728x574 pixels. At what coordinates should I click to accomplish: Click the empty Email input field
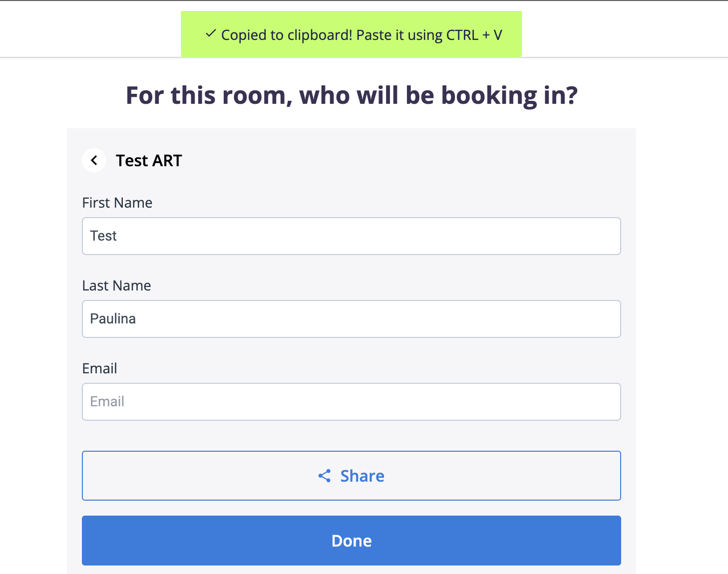click(351, 402)
